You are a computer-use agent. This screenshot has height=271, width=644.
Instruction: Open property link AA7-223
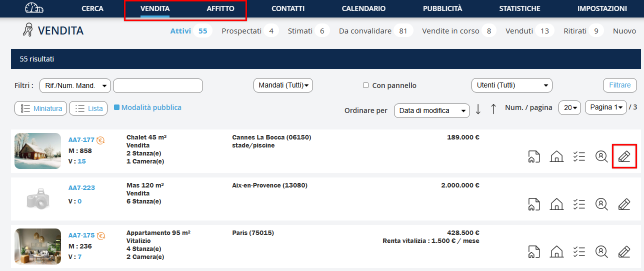[81, 188]
